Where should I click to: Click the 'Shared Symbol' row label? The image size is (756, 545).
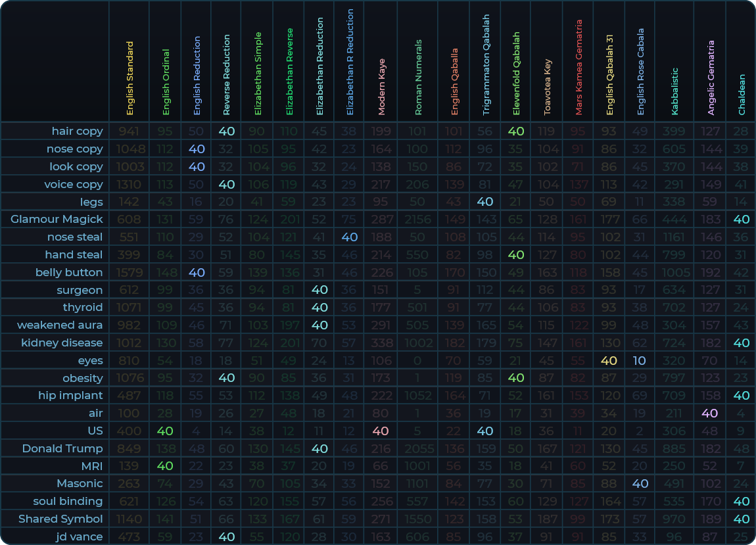point(60,519)
